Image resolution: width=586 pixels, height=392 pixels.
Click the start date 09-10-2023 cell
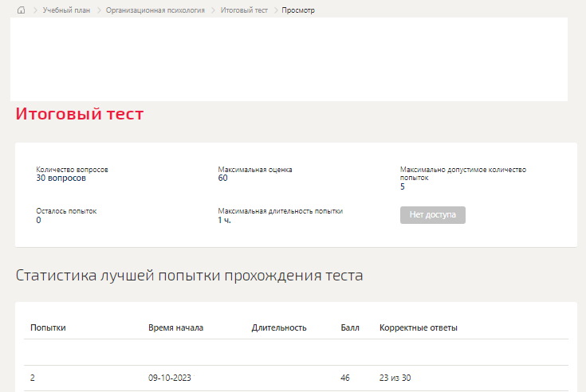170,378
